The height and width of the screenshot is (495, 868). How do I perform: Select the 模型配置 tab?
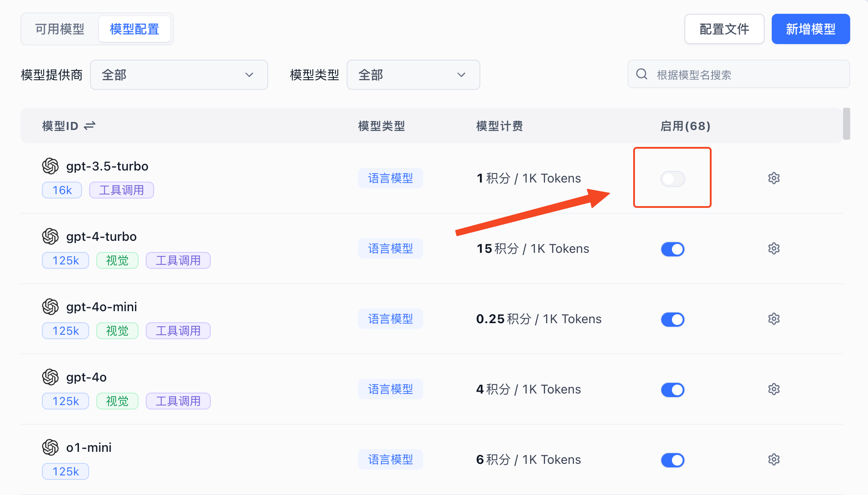coord(135,29)
